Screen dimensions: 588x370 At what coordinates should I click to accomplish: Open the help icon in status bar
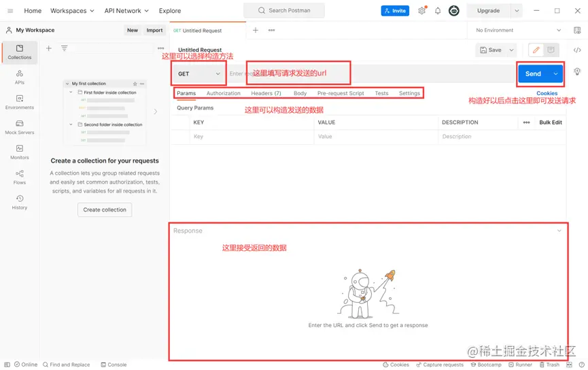[581, 365]
